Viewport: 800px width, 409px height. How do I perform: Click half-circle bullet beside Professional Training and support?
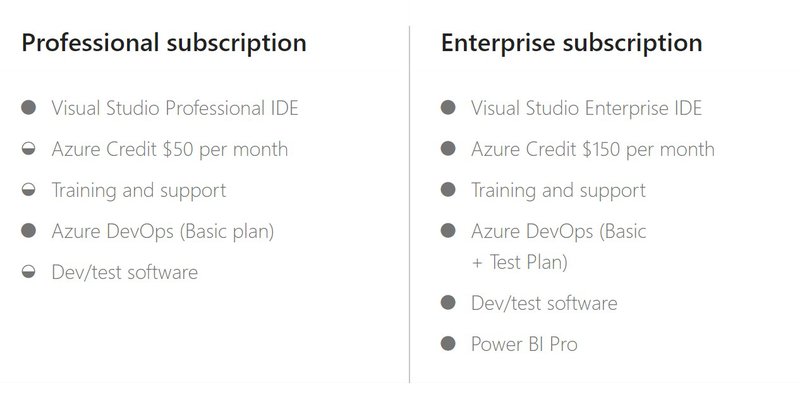point(29,190)
